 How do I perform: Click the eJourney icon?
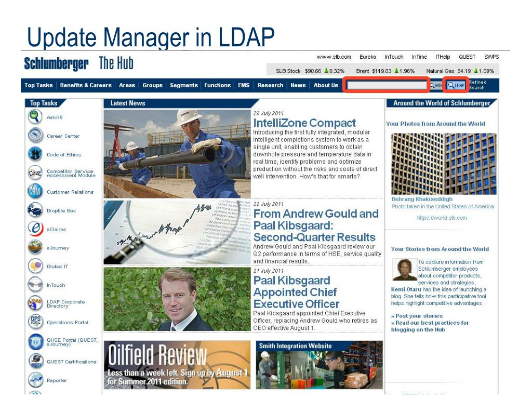tap(35, 247)
